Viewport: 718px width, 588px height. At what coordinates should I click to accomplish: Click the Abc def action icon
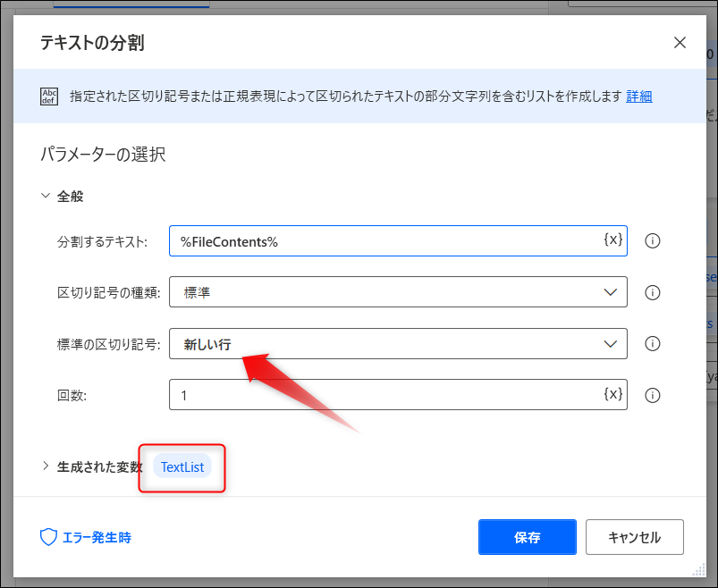click(x=49, y=97)
